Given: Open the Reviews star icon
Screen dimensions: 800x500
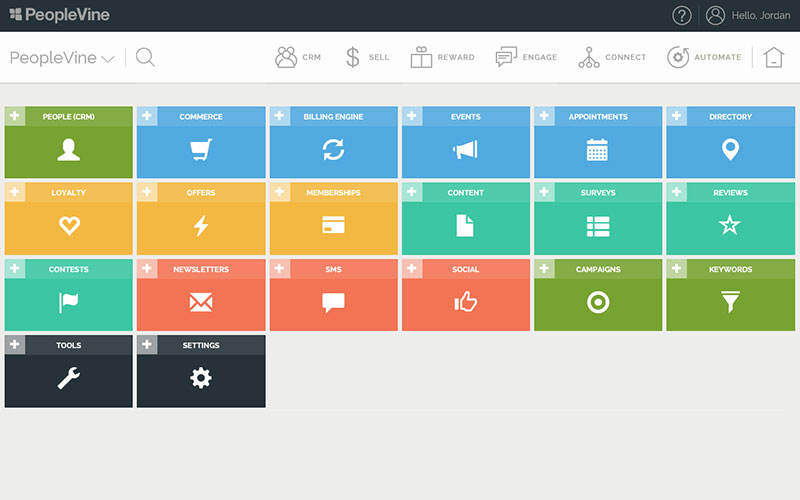Looking at the screenshot, I should [730, 226].
